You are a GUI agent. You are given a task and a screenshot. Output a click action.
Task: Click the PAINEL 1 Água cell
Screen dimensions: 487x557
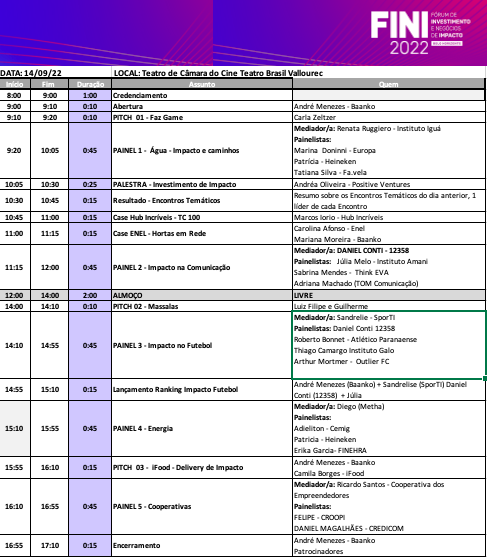pyautogui.click(x=202, y=151)
